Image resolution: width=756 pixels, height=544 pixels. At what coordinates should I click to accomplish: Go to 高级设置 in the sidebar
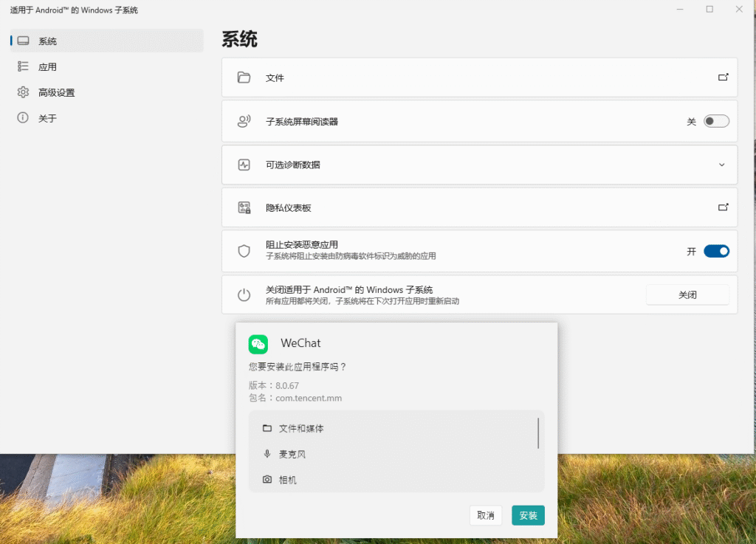tap(56, 93)
